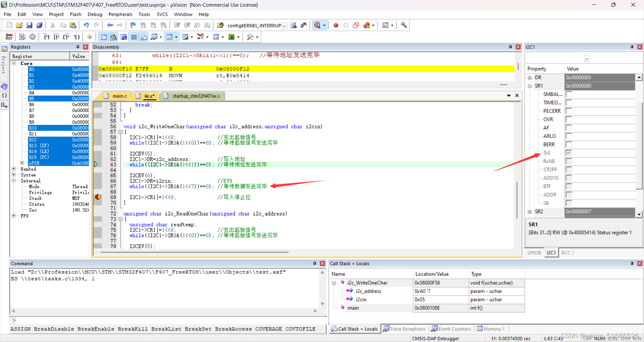
Task: Click the Trace Exceptions button
Action: point(404,329)
